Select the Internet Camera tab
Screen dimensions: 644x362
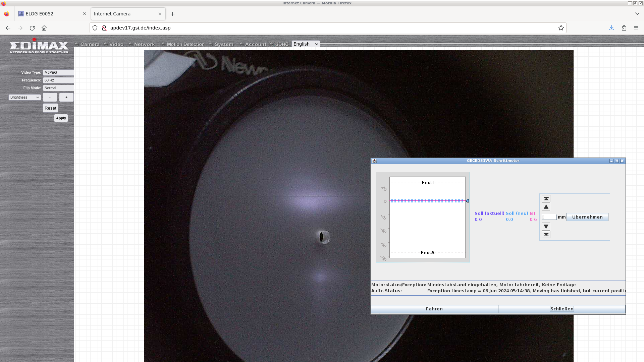point(128,14)
